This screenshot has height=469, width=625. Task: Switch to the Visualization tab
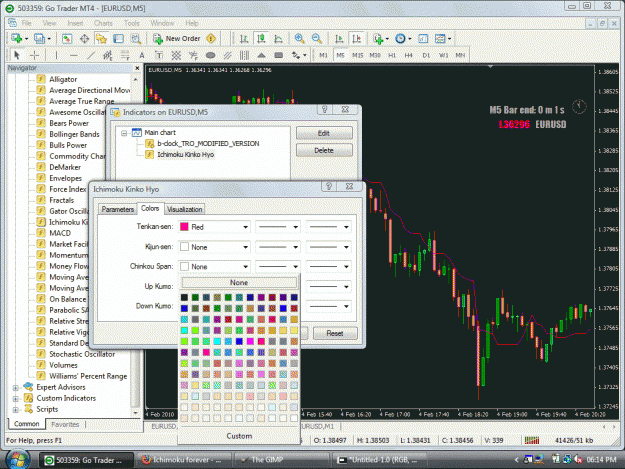coord(185,209)
